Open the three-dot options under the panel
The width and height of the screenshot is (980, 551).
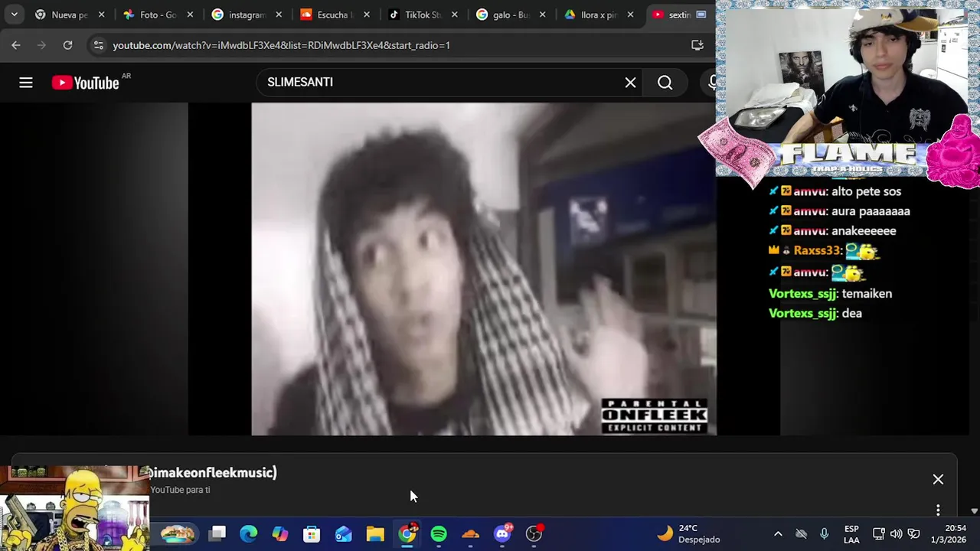click(938, 510)
